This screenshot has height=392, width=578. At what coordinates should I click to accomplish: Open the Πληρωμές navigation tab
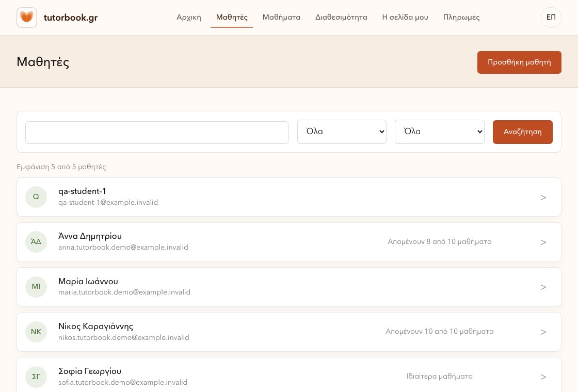pyautogui.click(x=461, y=18)
